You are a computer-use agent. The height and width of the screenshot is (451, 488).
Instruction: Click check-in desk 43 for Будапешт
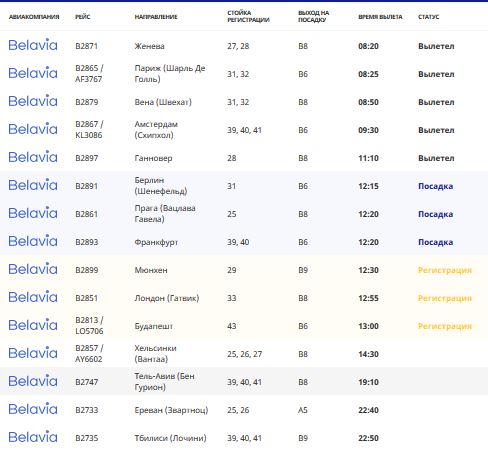(232, 326)
